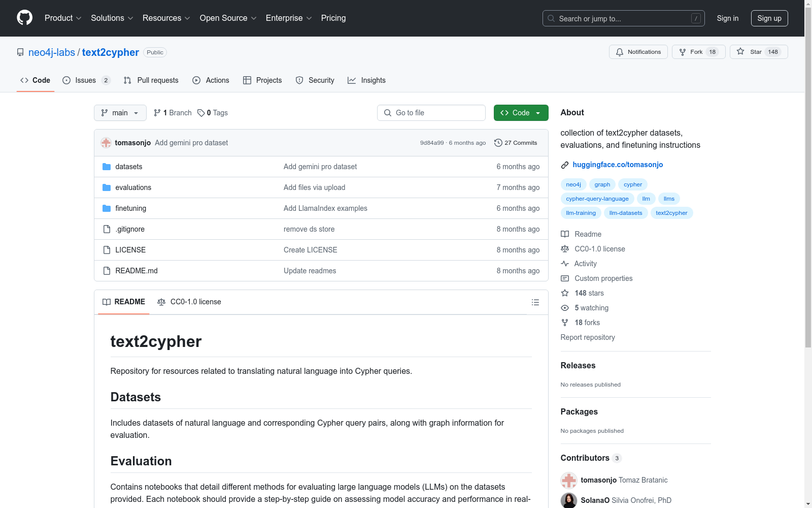Click the README.md file icon
The image size is (812, 508).
[107, 271]
